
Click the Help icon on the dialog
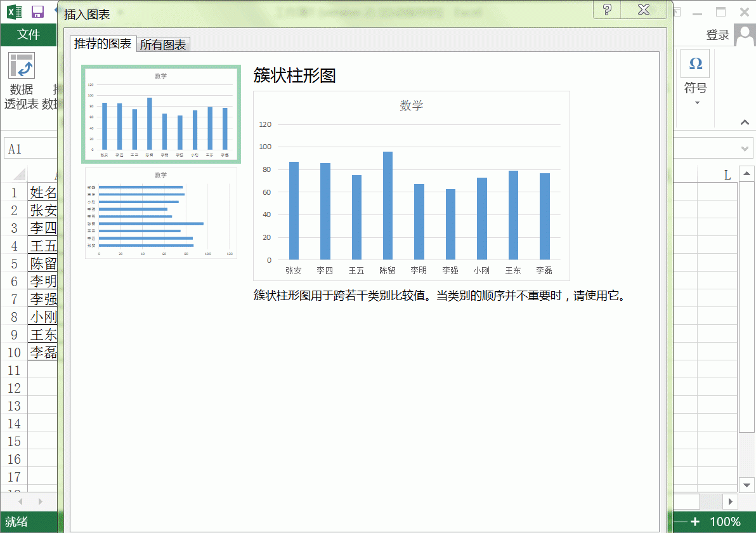(606, 10)
